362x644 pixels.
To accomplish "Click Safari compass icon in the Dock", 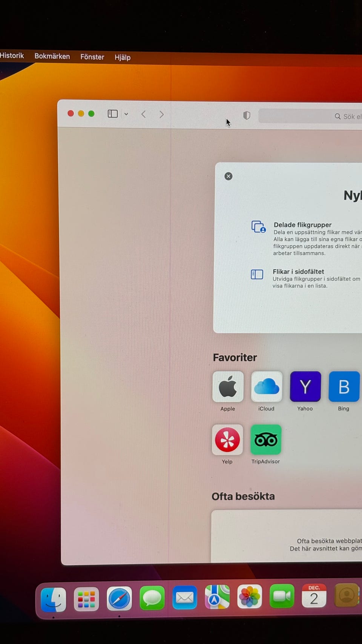I will point(119,599).
